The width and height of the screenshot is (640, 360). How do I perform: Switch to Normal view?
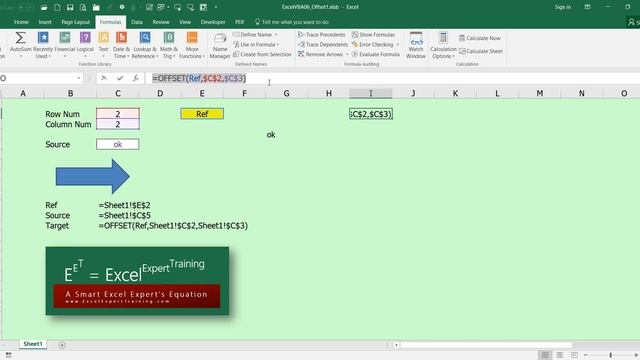pos(545,355)
